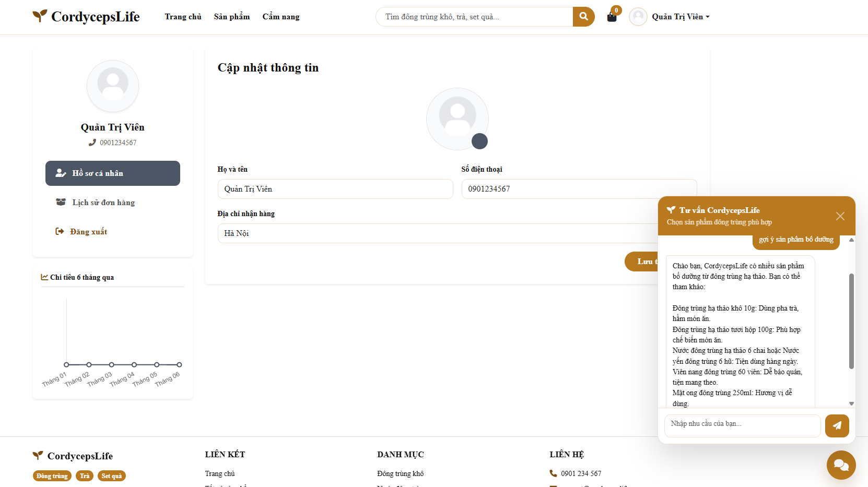Click the Lưu save button
This screenshot has height=487, width=868.
click(x=641, y=262)
